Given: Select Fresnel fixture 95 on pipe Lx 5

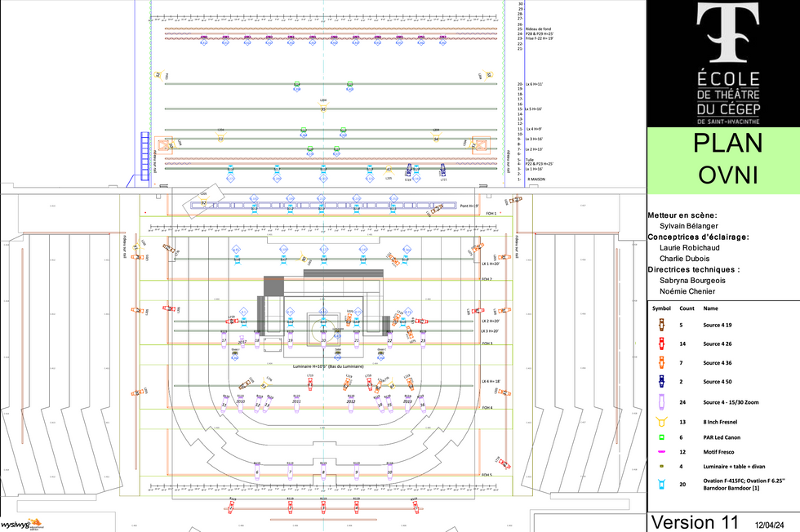Looking at the screenshot, I should (323, 109).
